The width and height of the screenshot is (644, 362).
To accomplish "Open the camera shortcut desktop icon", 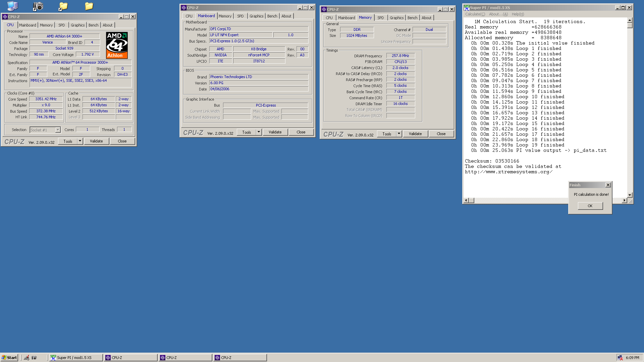I will coord(38,6).
